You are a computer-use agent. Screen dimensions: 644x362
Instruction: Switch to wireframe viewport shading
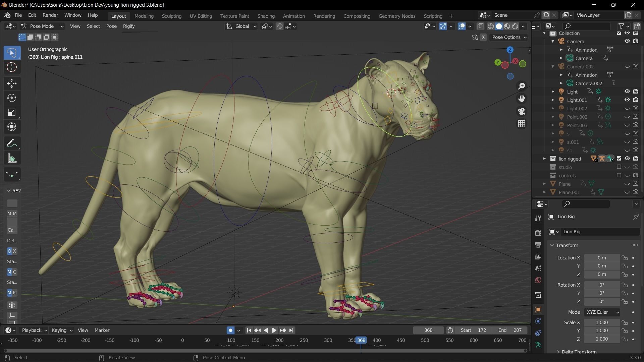point(491,26)
